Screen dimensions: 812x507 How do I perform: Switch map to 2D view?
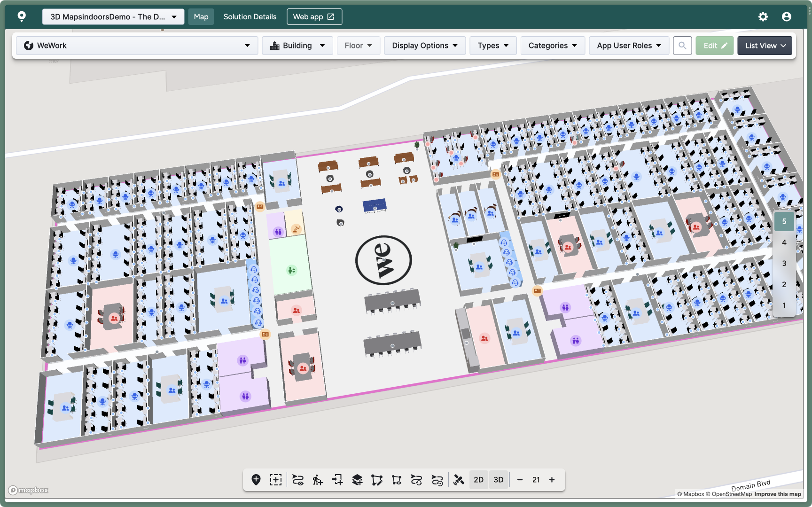pyautogui.click(x=478, y=480)
